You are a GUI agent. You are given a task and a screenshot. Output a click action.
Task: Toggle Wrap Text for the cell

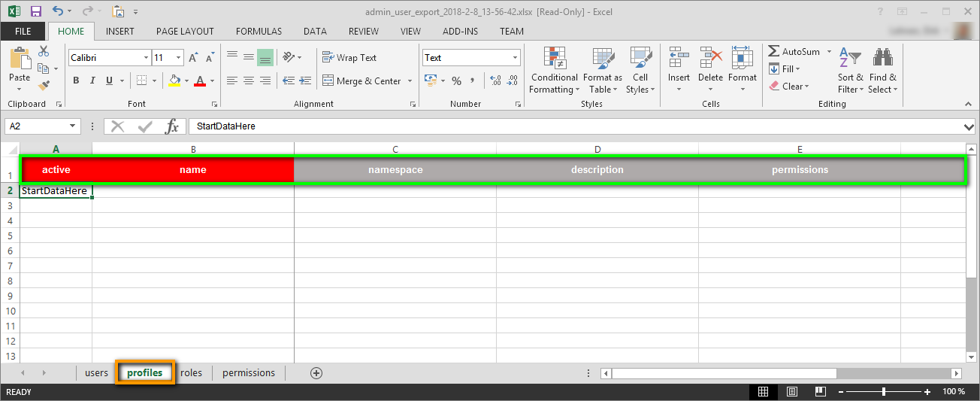[349, 58]
